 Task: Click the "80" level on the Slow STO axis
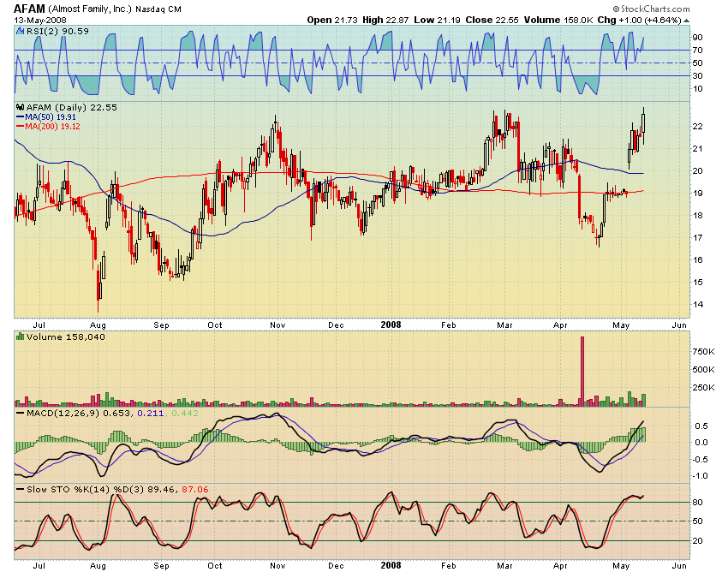point(697,503)
